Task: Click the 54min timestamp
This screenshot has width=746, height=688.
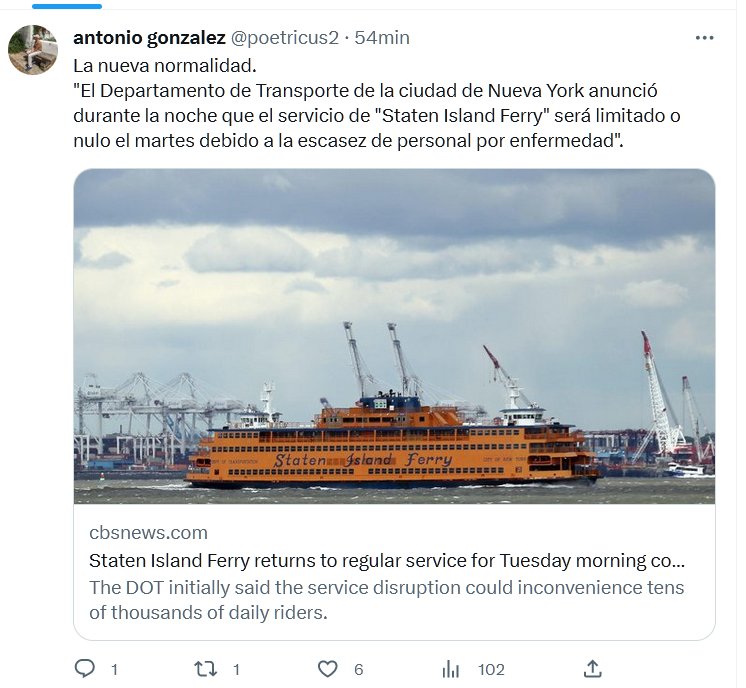Action: [382, 38]
